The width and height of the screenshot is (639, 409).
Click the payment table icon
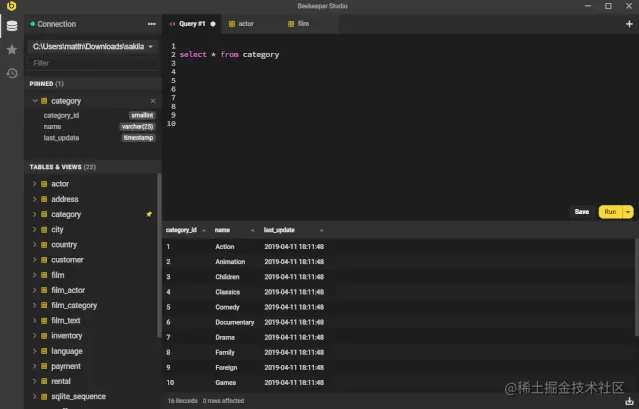click(44, 366)
